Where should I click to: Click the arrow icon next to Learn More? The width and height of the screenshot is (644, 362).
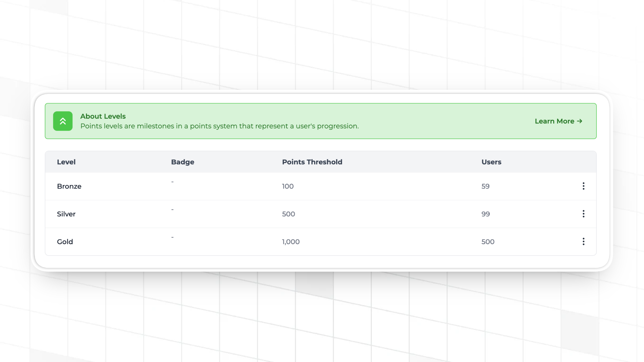[580, 121]
